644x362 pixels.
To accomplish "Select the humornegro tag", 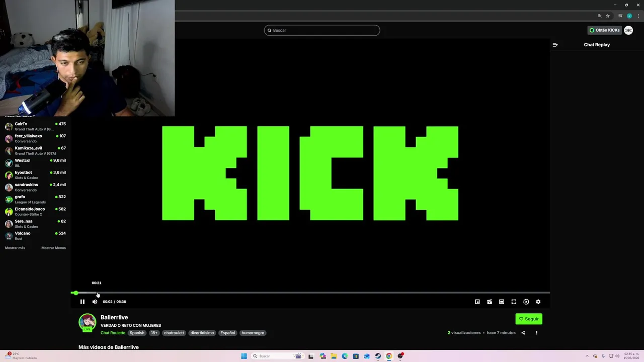I will point(253,333).
